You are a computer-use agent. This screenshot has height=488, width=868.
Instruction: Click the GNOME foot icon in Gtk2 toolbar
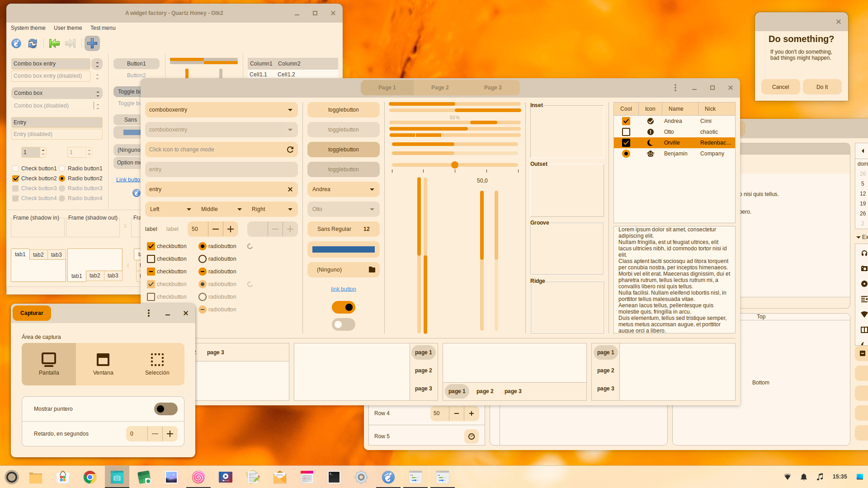[16, 43]
